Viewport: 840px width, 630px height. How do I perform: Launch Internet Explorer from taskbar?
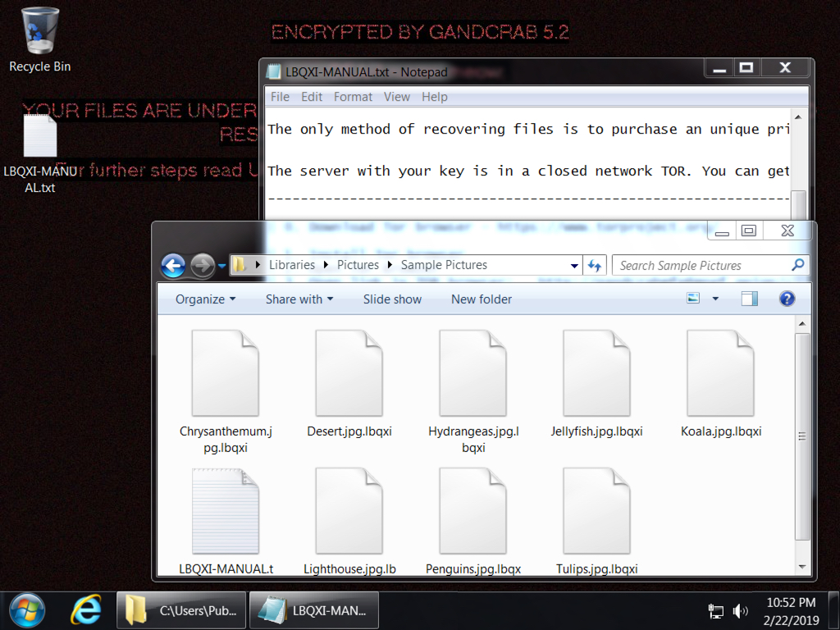point(85,610)
